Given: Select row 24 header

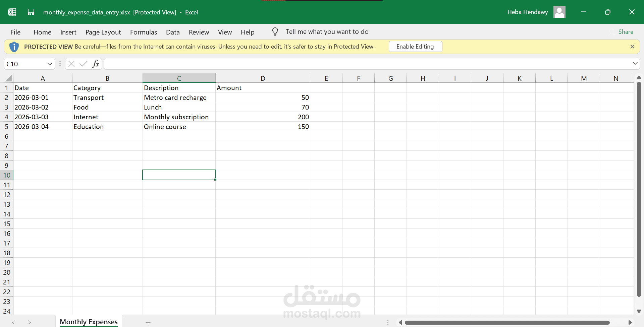Looking at the screenshot, I should click(x=6, y=311).
